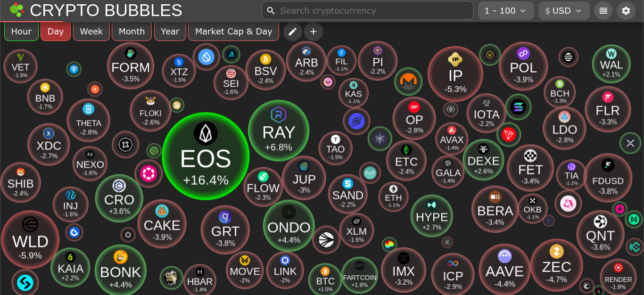Switch to the Day tab
Viewport: 644px width, 295px height.
click(56, 32)
